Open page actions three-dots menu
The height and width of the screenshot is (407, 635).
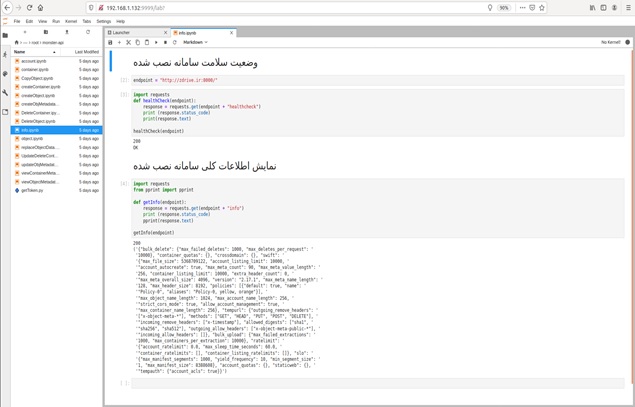coord(522,8)
